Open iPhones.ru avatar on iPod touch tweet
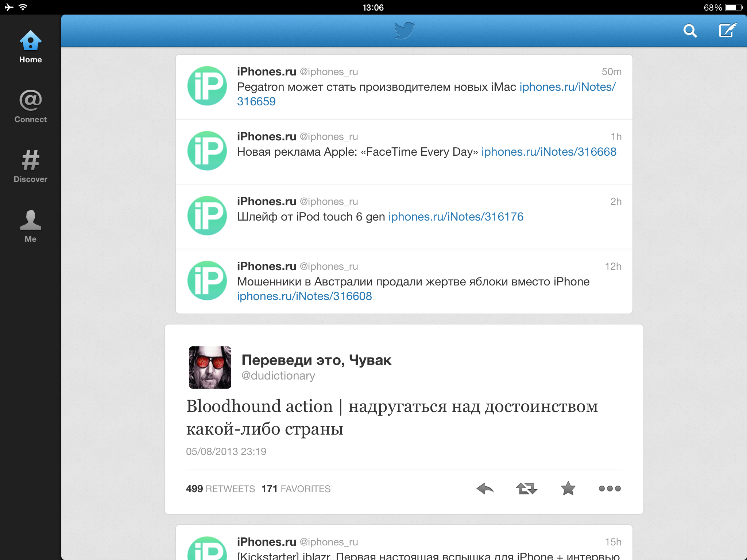The image size is (747, 560). tap(207, 216)
